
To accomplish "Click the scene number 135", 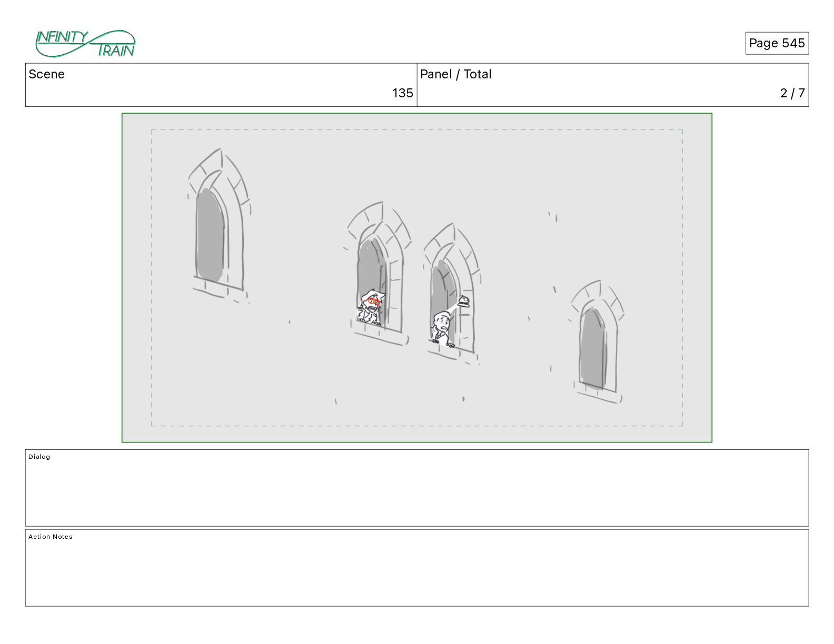I will 402,93.
